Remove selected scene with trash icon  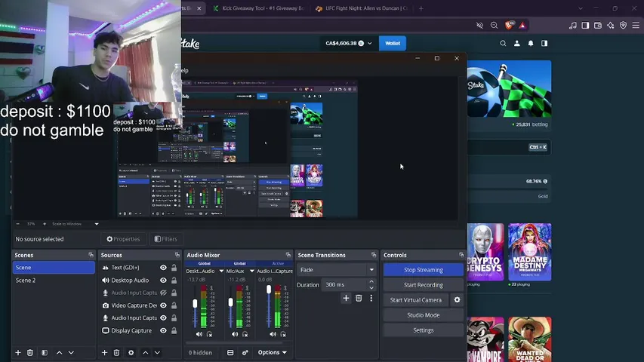[x=30, y=352]
